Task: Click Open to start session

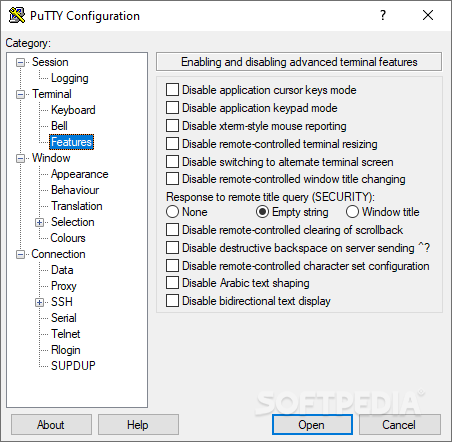Action: coord(312,425)
